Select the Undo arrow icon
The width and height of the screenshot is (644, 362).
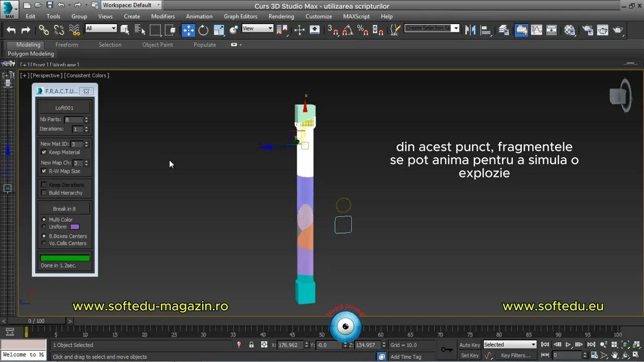[x=11, y=30]
